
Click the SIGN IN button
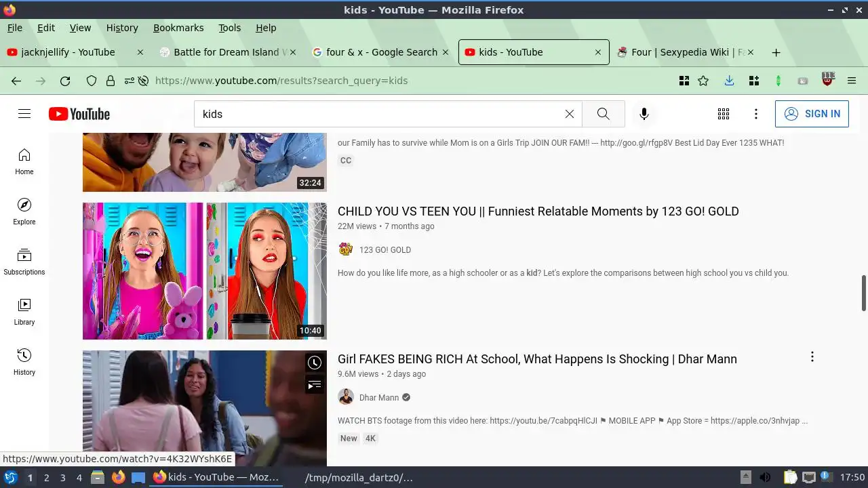(x=812, y=114)
